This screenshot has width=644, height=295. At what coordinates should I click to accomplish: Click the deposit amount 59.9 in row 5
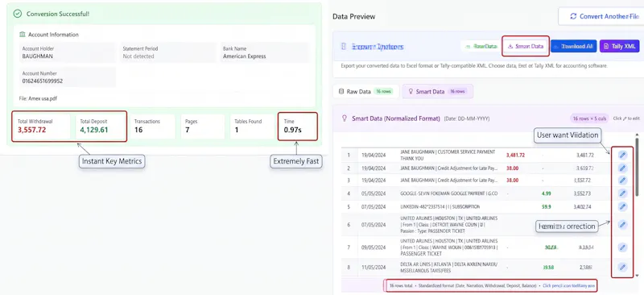coord(547,206)
